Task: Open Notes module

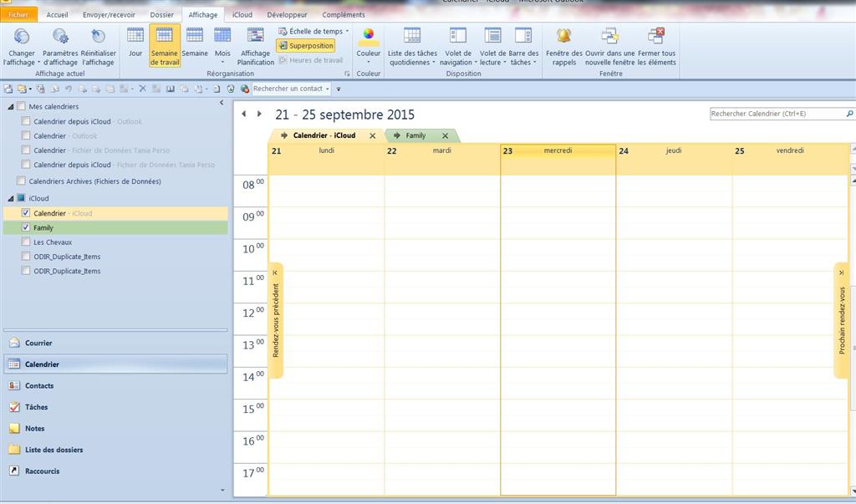Action: click(115, 428)
